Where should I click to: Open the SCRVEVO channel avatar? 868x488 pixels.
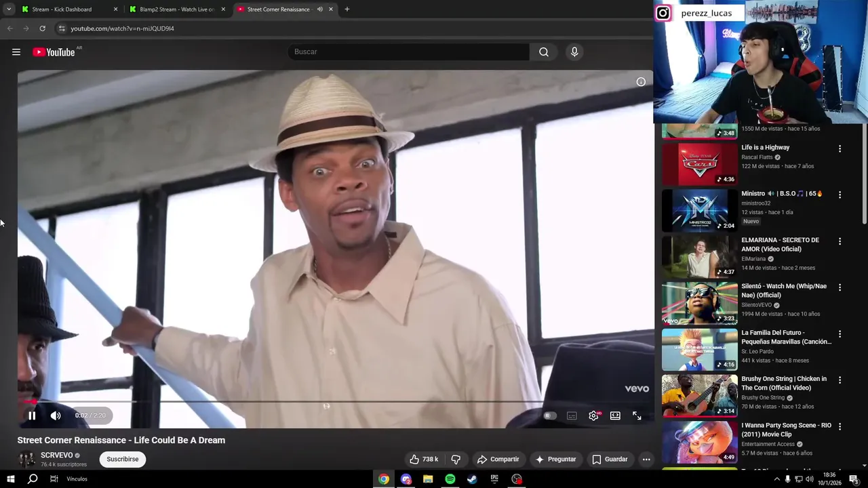point(26,460)
